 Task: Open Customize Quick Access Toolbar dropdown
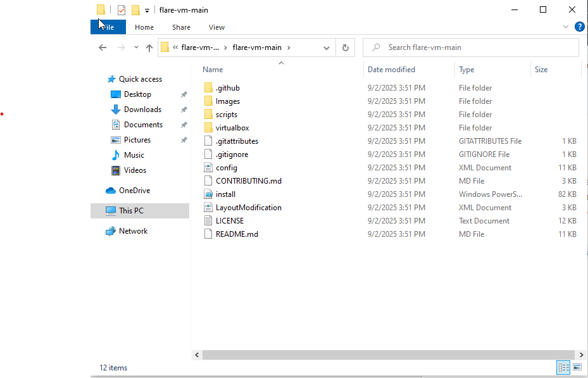pos(147,11)
